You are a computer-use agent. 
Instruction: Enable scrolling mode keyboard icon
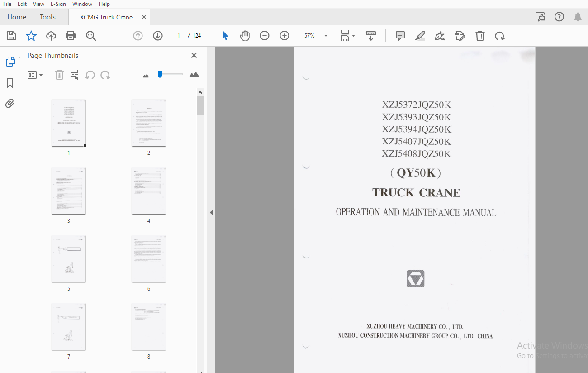coord(371,36)
